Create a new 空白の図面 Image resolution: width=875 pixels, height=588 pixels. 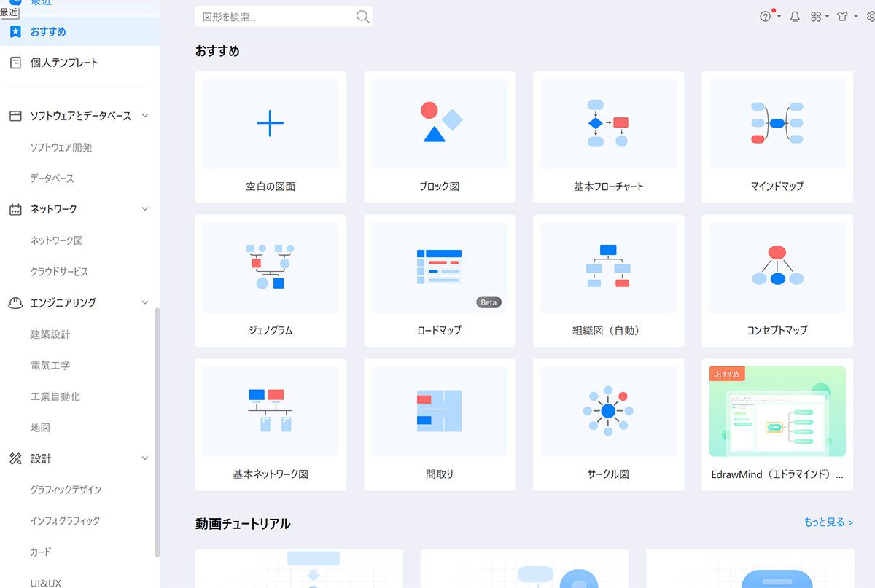point(271,137)
